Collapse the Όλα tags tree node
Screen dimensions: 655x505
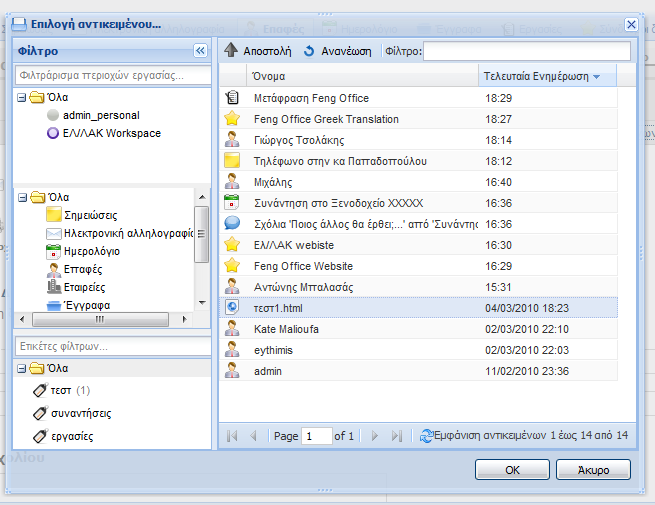tap(23, 368)
